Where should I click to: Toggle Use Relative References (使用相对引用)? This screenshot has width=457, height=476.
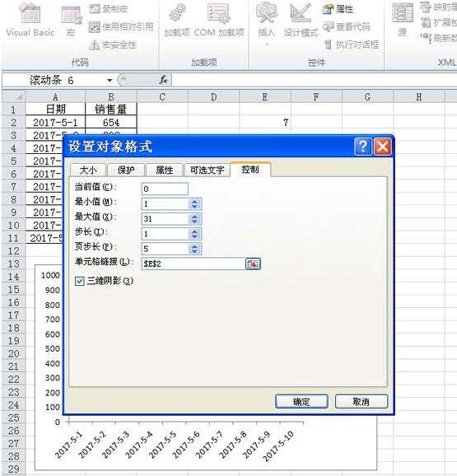[x=121, y=27]
